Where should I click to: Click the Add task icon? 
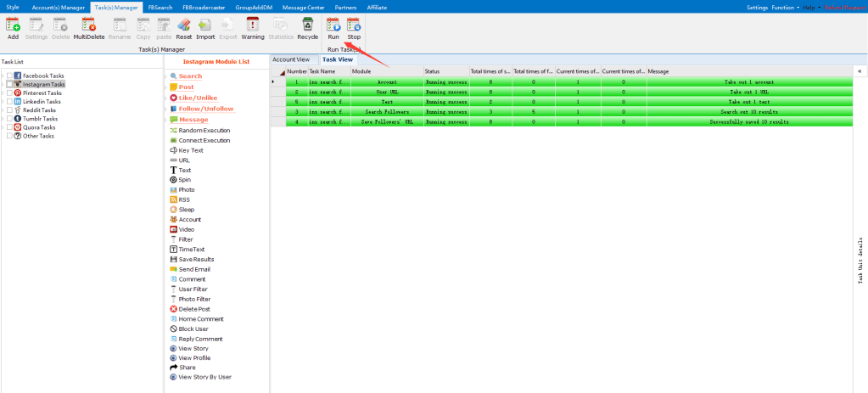coord(13,25)
